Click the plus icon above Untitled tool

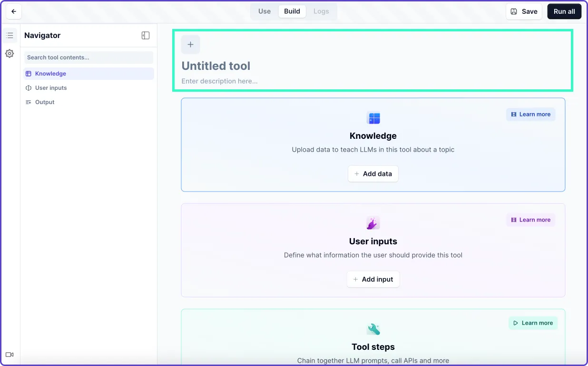coord(190,45)
